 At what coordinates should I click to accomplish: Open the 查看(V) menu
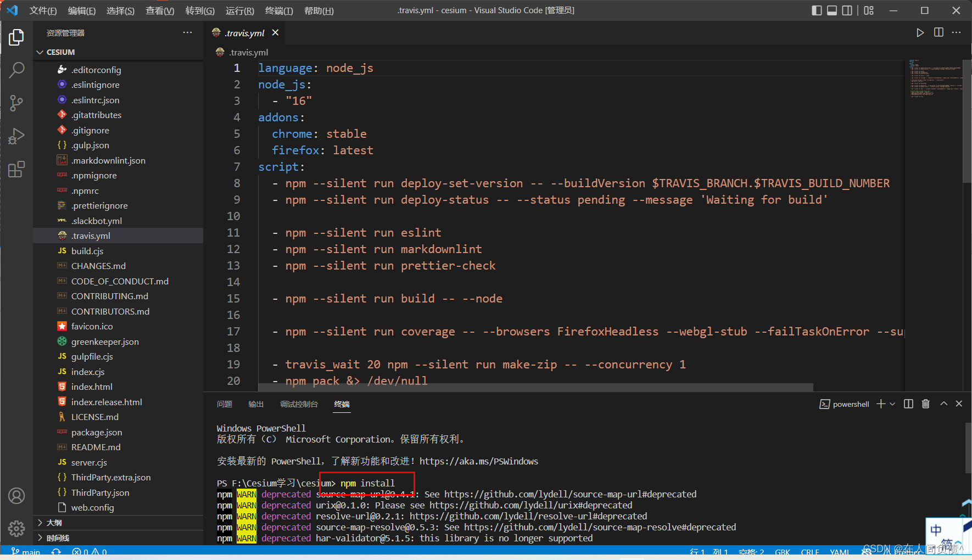(x=160, y=11)
